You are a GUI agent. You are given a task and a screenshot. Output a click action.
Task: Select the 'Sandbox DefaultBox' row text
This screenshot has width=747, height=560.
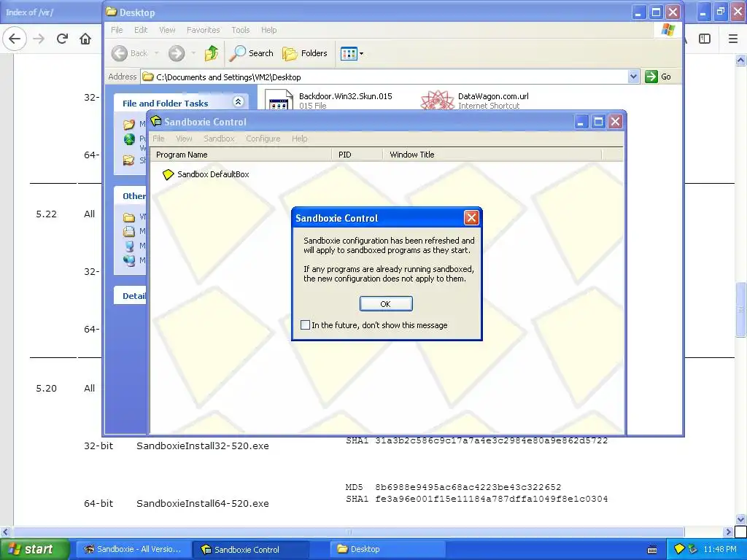click(x=213, y=174)
